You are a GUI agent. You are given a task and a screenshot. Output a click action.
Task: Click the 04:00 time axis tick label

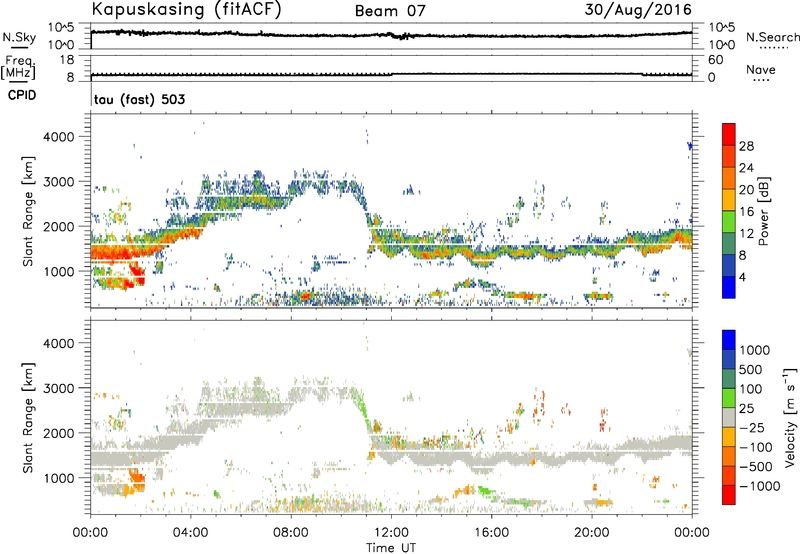click(191, 532)
